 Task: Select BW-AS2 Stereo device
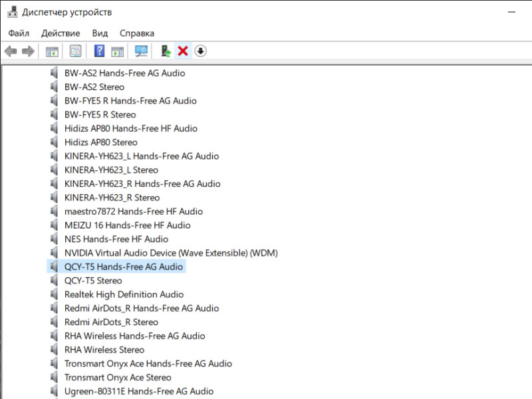(x=94, y=87)
